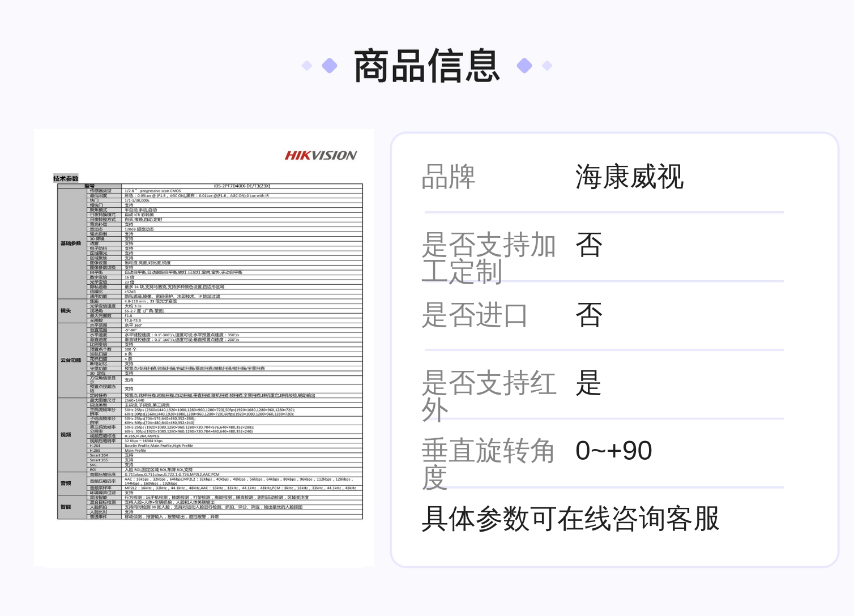
Task: Click the 人脸抓拍 row label
Action: click(98, 507)
